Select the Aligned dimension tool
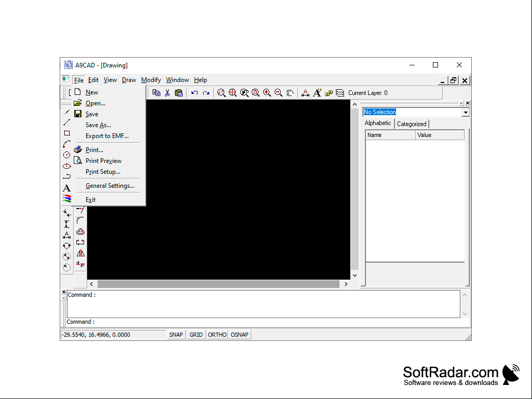 (67, 213)
